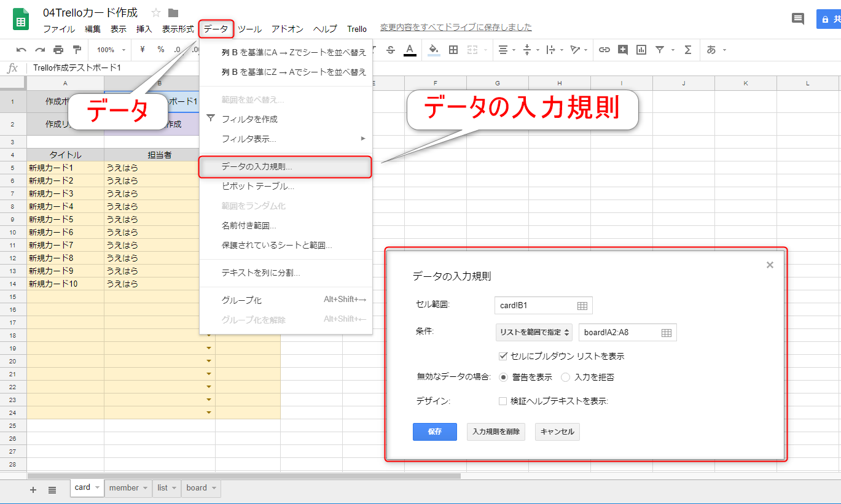Click 入力規則を削除 button
Image resolution: width=841 pixels, height=504 pixels.
coord(496,432)
